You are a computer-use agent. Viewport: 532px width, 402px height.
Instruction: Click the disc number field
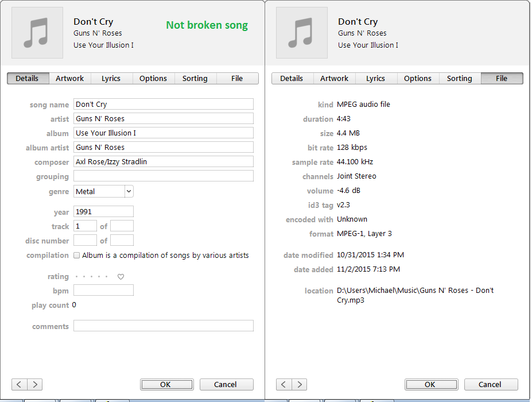pos(85,241)
